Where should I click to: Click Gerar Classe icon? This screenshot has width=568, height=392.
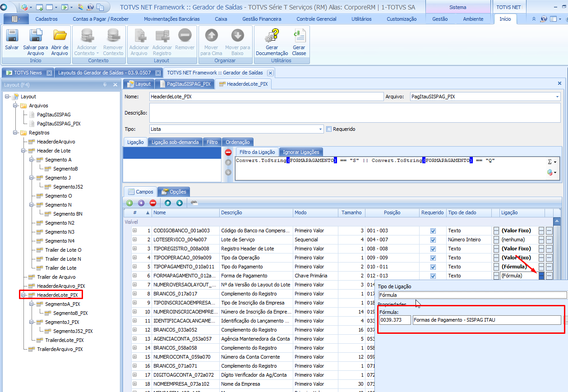[x=299, y=36]
